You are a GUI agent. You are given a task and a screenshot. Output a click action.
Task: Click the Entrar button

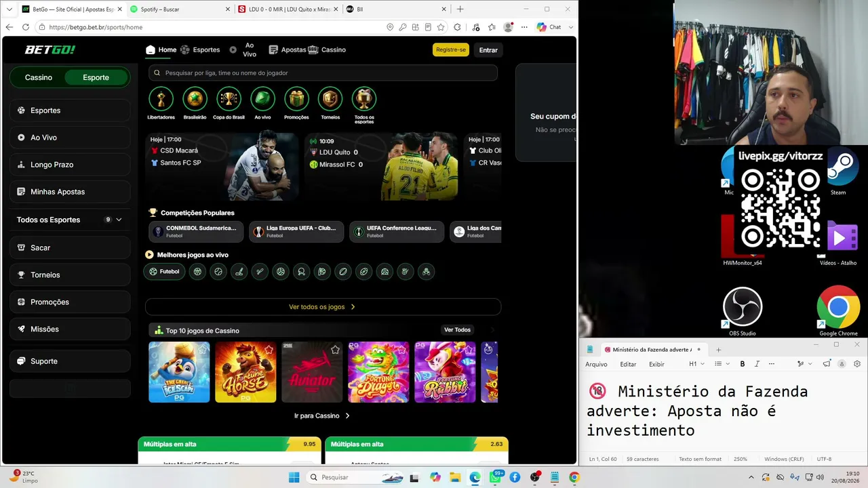click(488, 49)
